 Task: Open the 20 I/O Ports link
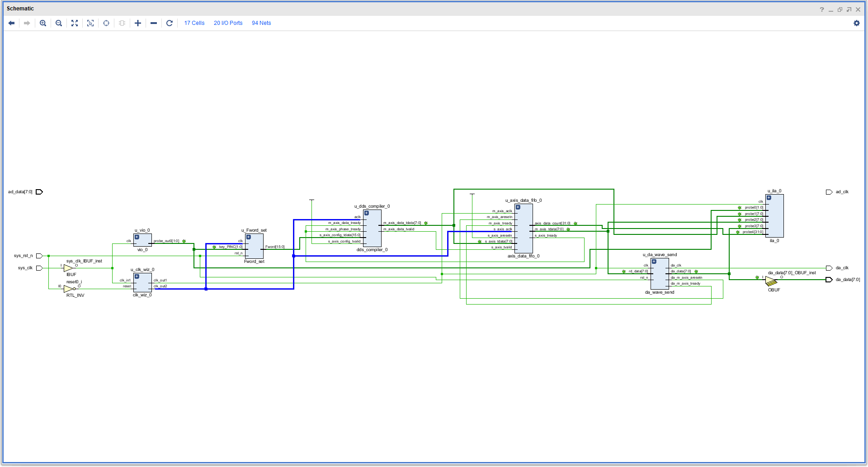click(228, 23)
